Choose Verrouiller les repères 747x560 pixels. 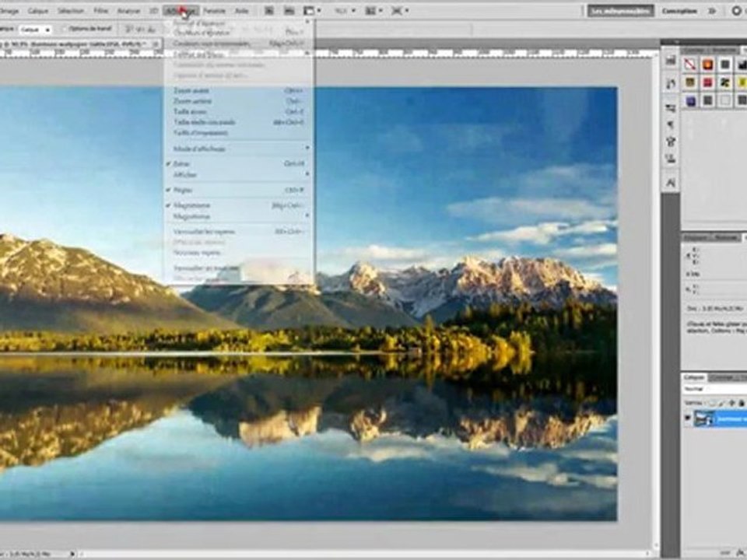coord(238,232)
